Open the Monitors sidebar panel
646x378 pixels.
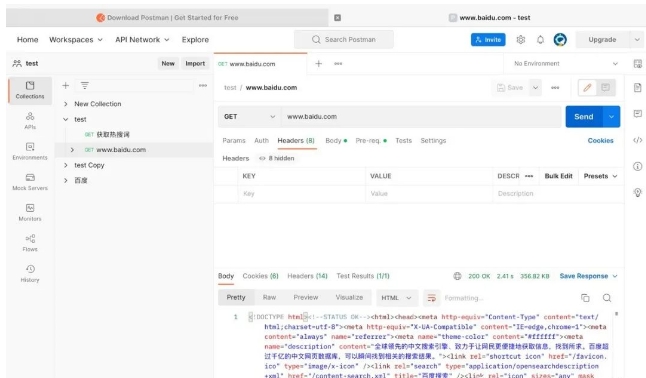(30, 212)
